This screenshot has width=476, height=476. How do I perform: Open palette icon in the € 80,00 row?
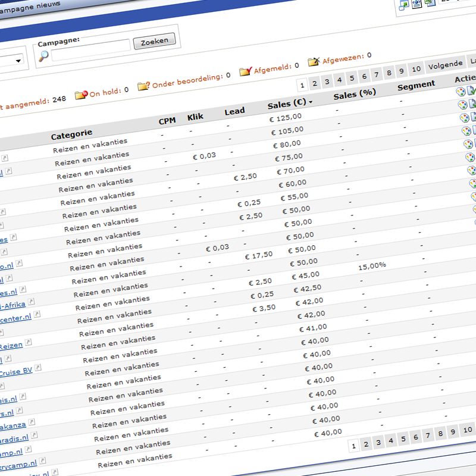pyautogui.click(x=465, y=118)
